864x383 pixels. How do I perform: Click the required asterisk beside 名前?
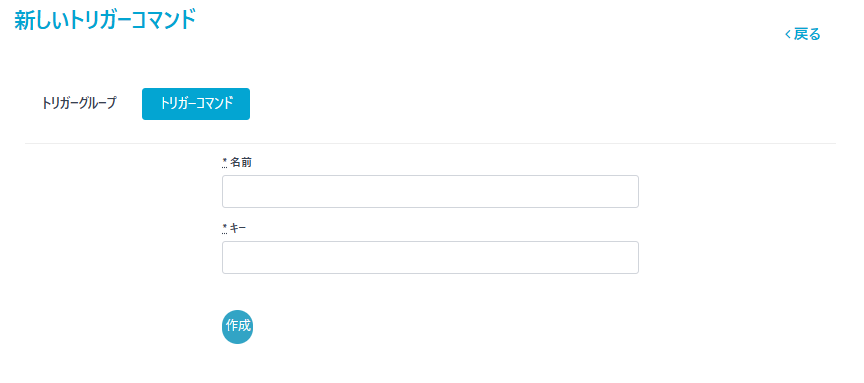tap(225, 162)
